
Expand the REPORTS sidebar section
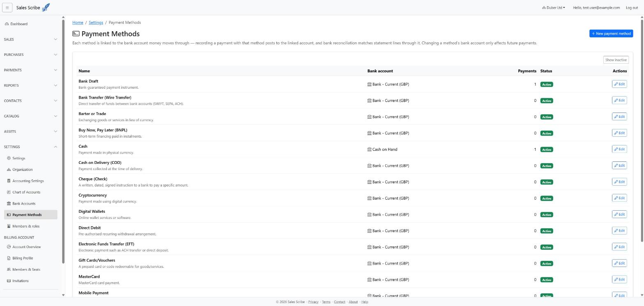pyautogui.click(x=30, y=85)
